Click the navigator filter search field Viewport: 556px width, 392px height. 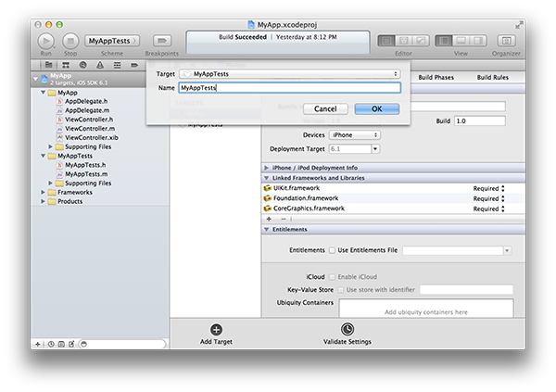point(122,344)
